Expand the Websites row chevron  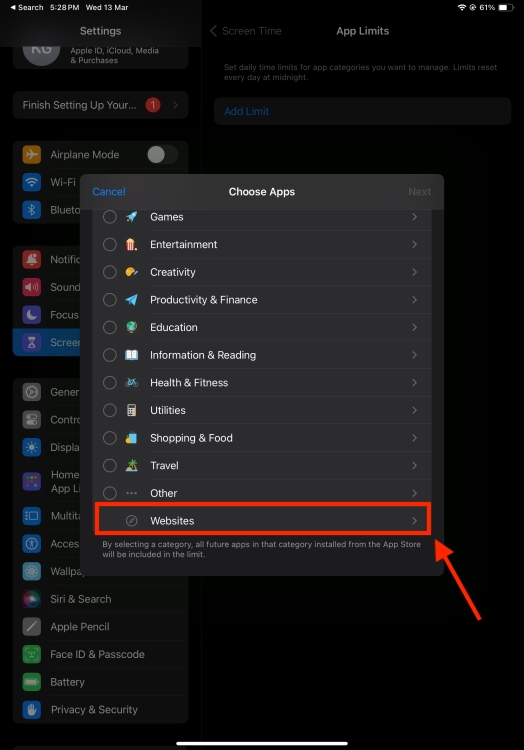415,521
